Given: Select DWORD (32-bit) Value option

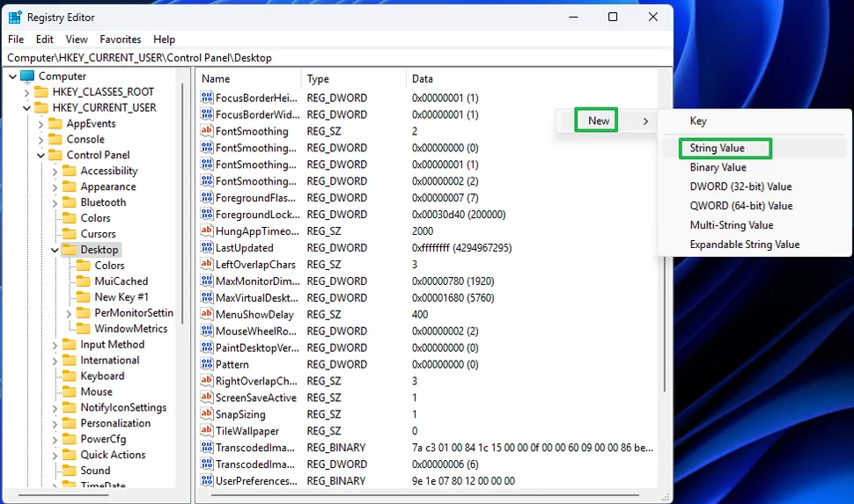Looking at the screenshot, I should 740,186.
